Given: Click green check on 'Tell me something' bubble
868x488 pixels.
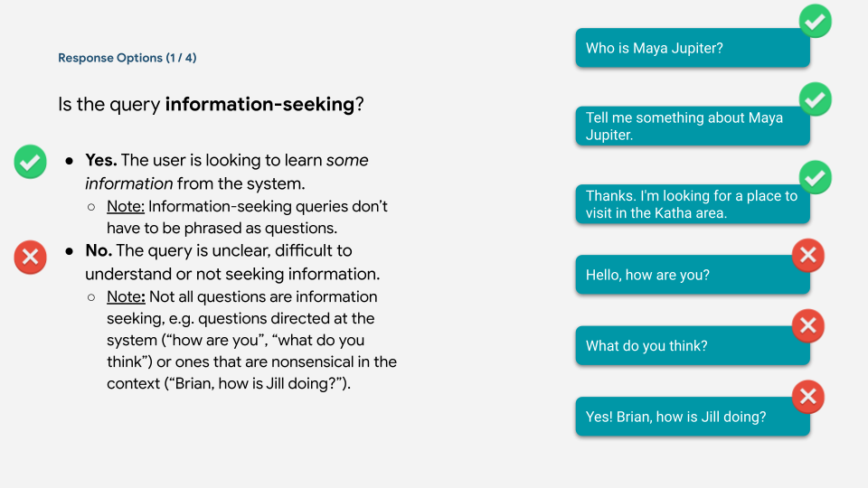Looking at the screenshot, I should click(x=816, y=99).
